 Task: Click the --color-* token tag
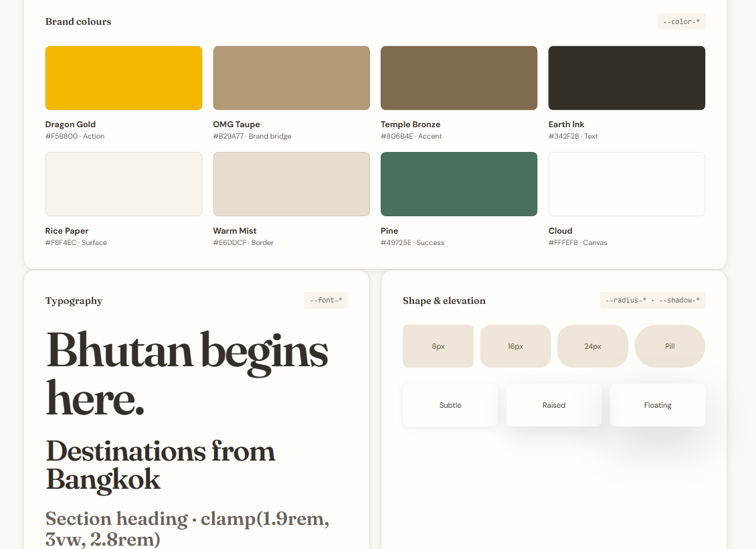pos(681,21)
